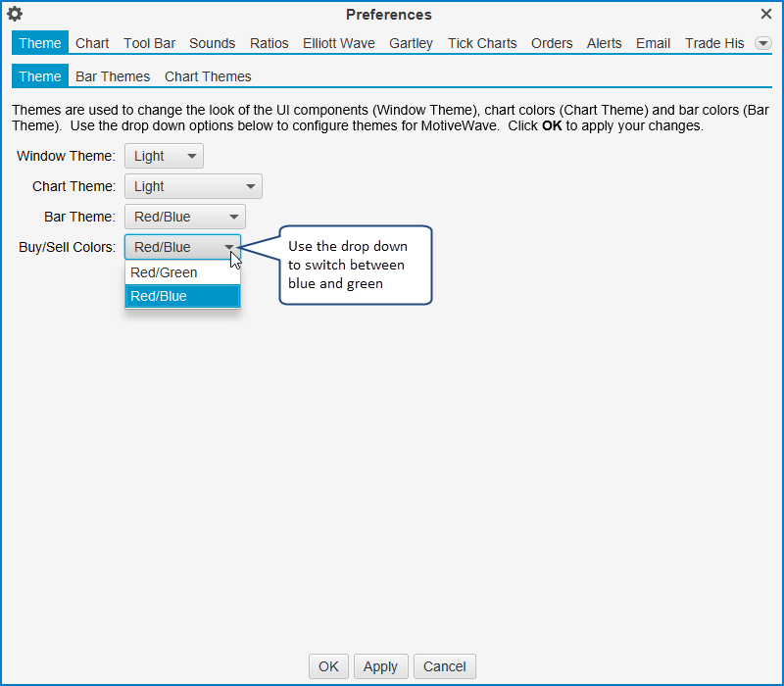
Task: Select the Bar Themes sub-tab
Action: pos(113,76)
